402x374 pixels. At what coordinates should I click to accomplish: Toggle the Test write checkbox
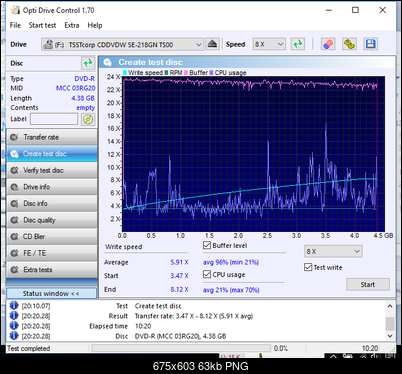click(308, 267)
